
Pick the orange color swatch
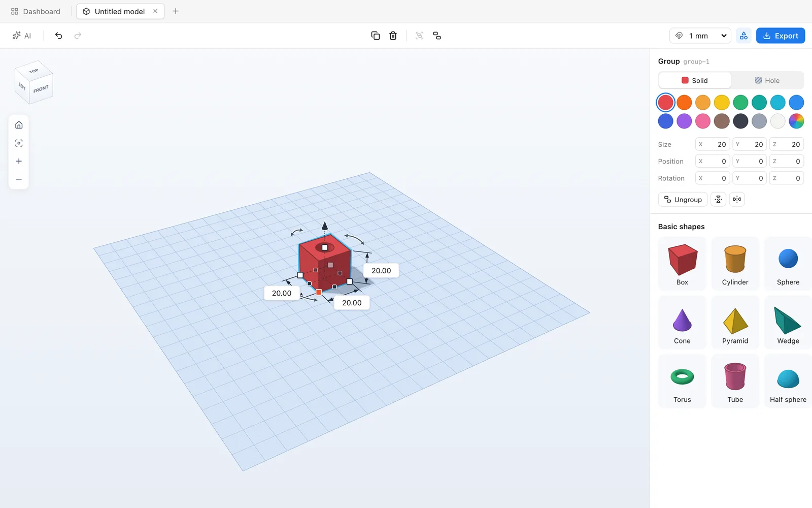pos(684,103)
